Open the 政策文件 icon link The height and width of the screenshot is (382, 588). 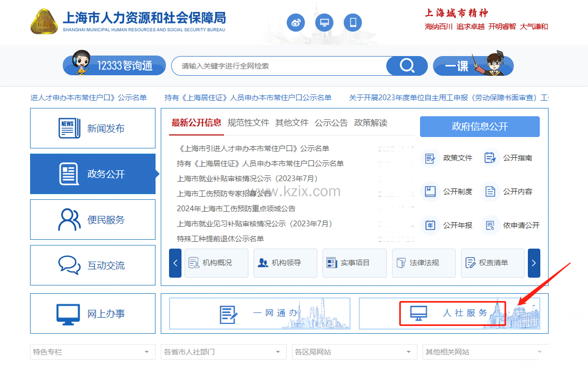click(430, 158)
